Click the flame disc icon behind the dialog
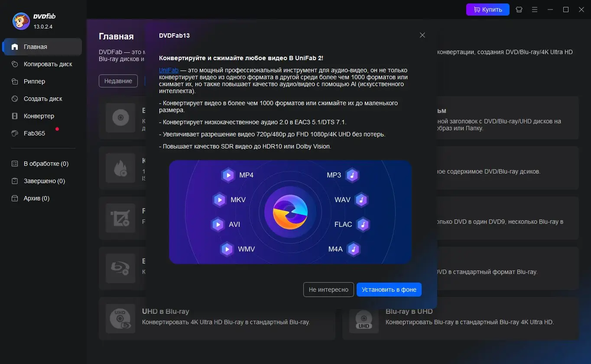591x364 pixels. tap(120, 168)
